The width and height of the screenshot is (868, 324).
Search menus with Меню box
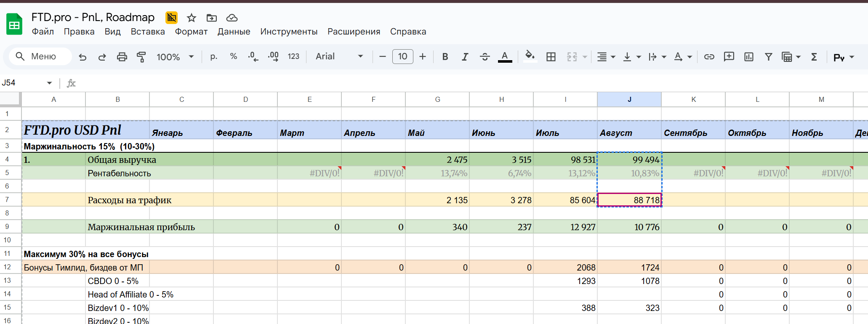pyautogui.click(x=40, y=56)
